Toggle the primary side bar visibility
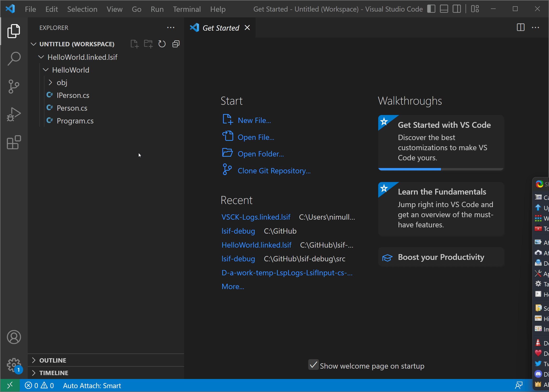 431,9
